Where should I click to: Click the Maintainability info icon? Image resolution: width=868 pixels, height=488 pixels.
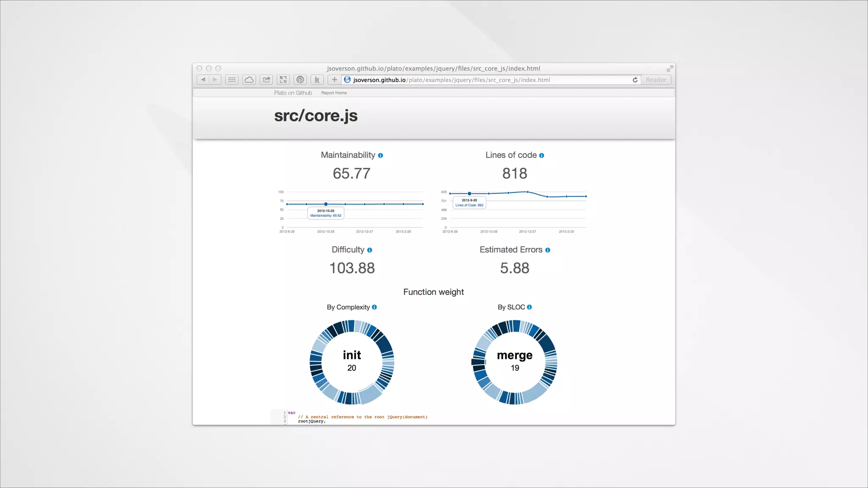click(x=381, y=155)
